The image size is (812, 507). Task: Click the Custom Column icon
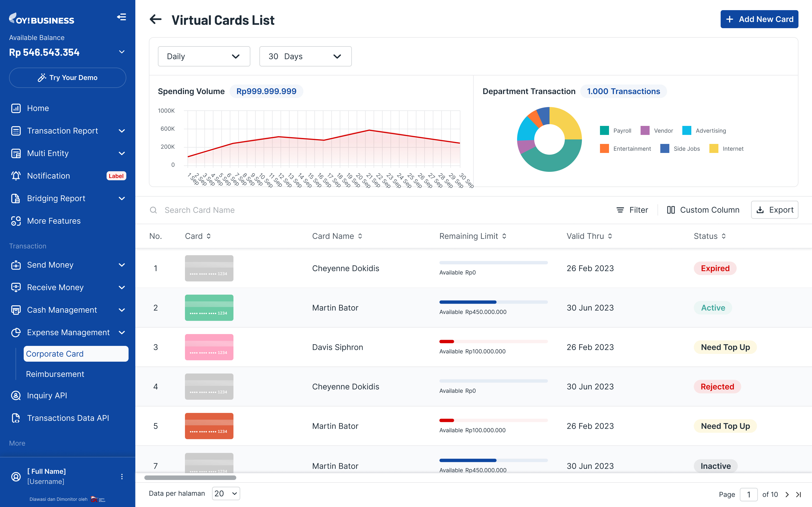pyautogui.click(x=671, y=210)
